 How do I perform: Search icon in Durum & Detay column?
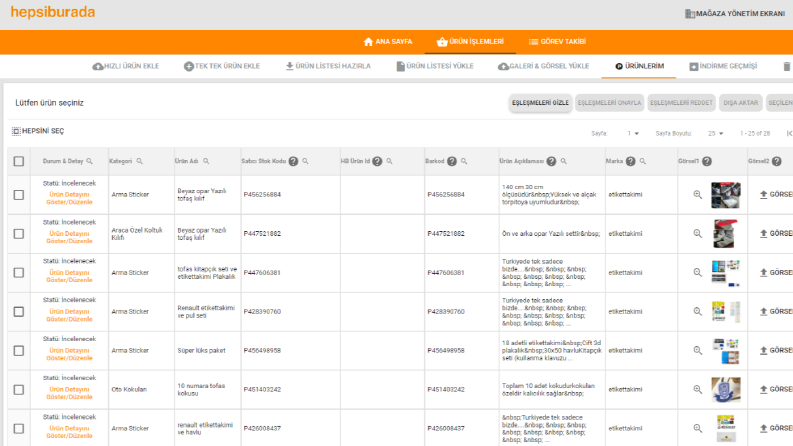tap(90, 161)
